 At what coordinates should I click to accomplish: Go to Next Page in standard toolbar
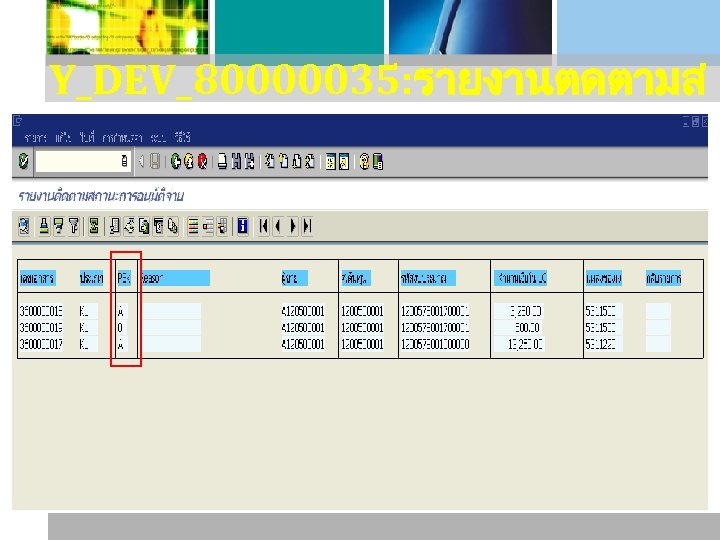click(x=297, y=161)
